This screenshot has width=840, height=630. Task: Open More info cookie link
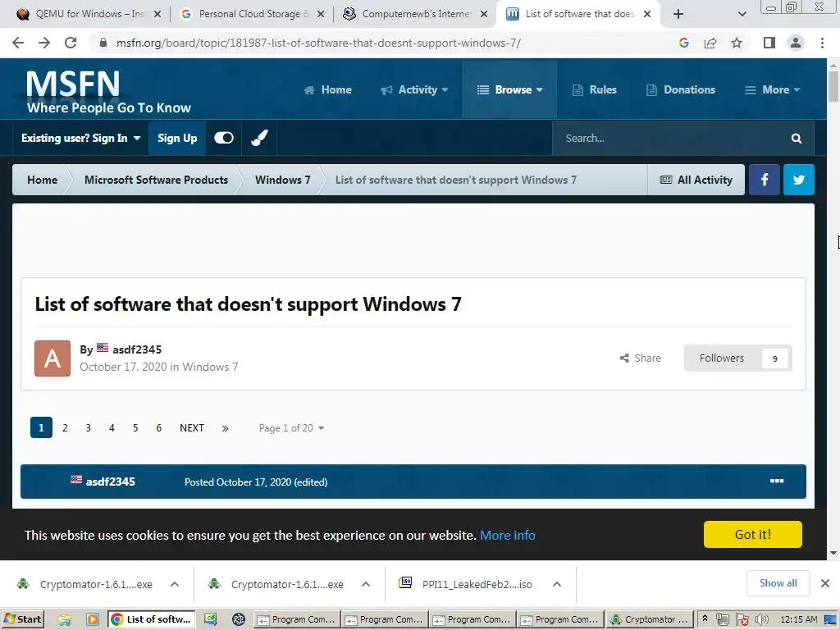[x=507, y=535]
